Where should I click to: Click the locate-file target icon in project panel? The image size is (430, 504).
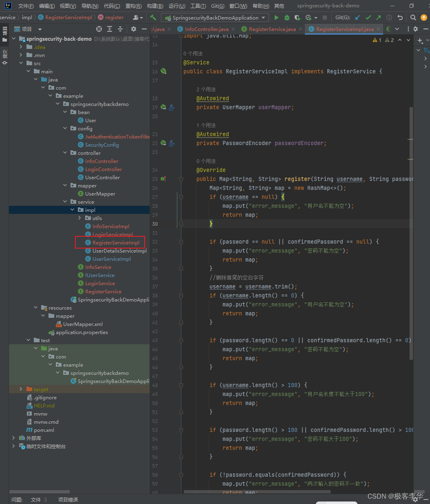pyautogui.click(x=99, y=29)
